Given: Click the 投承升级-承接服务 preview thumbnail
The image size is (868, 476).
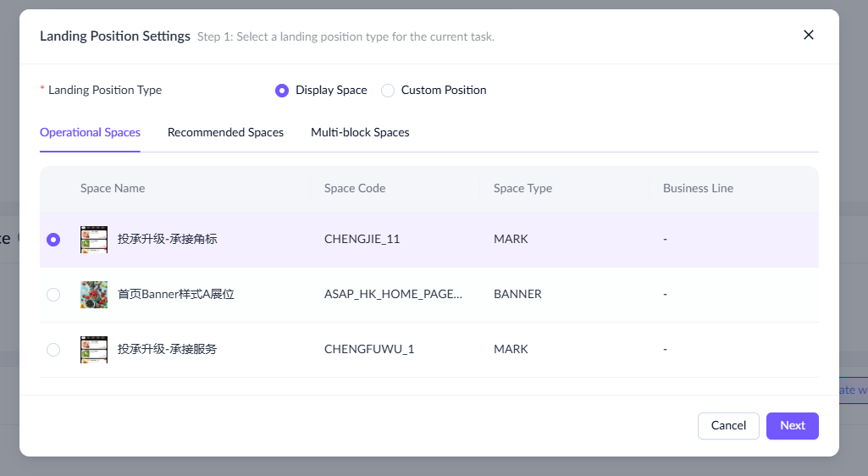Looking at the screenshot, I should tap(94, 350).
